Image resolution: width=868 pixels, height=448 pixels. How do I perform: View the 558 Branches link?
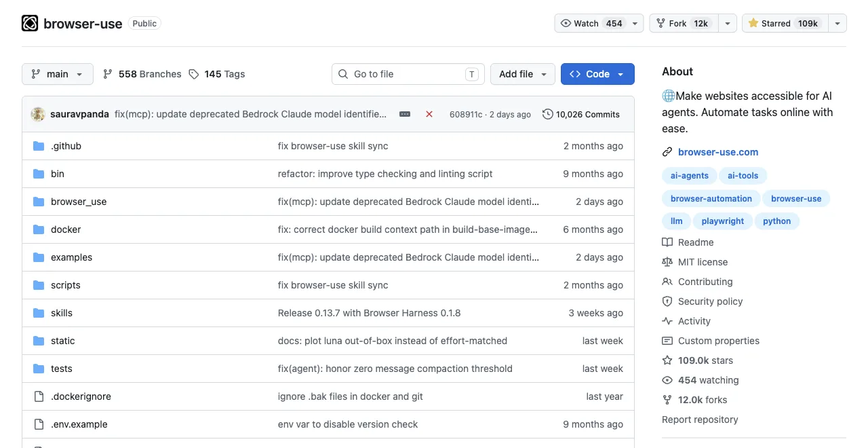(142, 74)
